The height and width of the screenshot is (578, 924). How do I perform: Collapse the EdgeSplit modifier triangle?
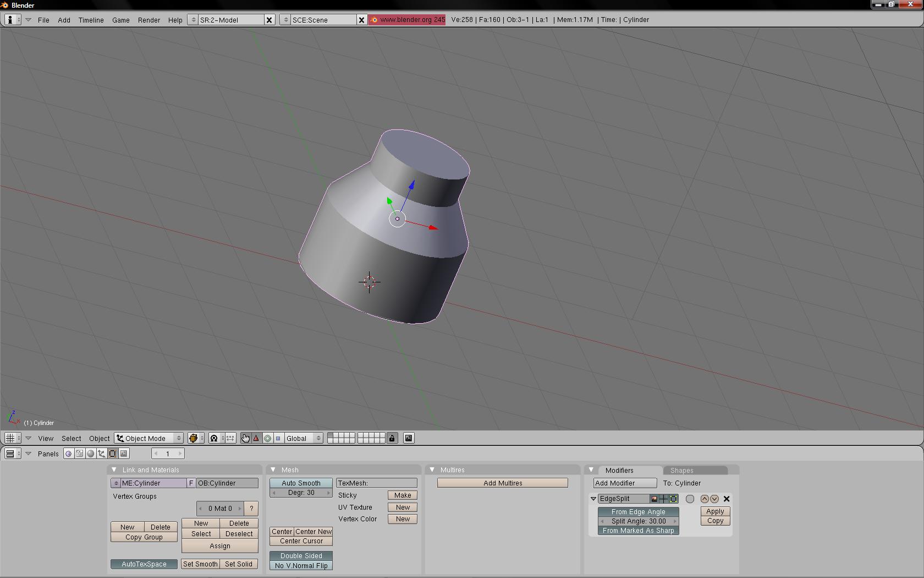click(x=593, y=499)
